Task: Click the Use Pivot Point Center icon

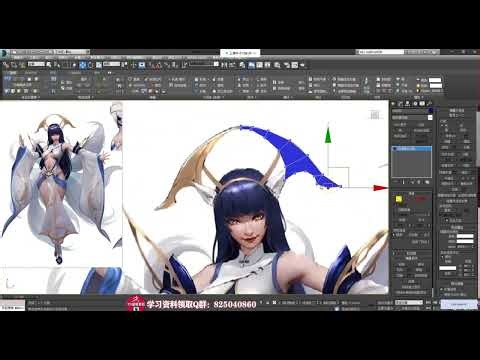Action: pos(125,65)
